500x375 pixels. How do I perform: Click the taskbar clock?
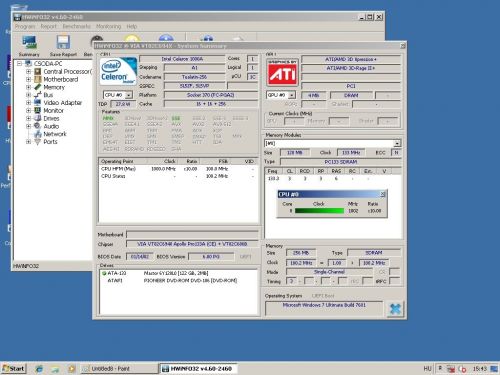[479, 369]
